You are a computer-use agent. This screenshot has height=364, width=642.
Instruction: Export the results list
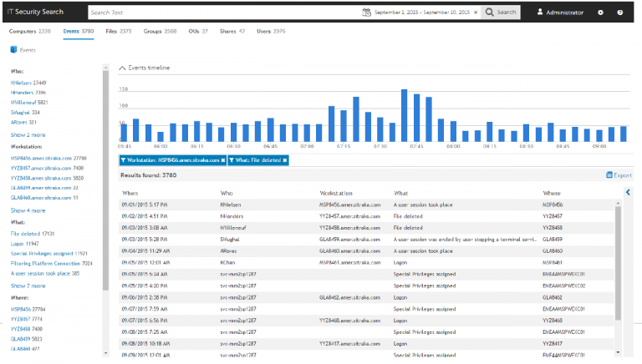point(619,175)
